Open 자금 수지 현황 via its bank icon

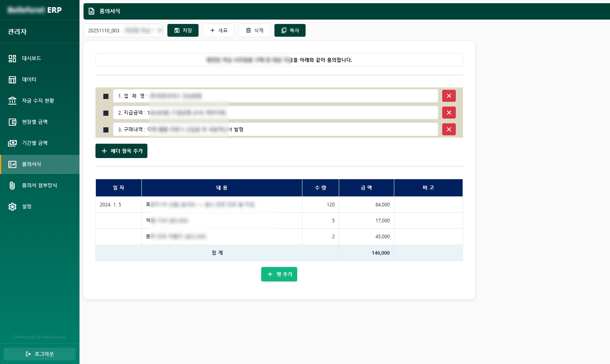[12, 101]
